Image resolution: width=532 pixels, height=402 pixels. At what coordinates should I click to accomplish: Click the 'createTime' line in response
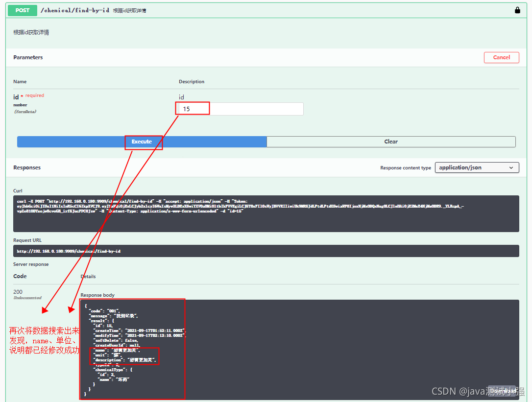click(x=140, y=331)
